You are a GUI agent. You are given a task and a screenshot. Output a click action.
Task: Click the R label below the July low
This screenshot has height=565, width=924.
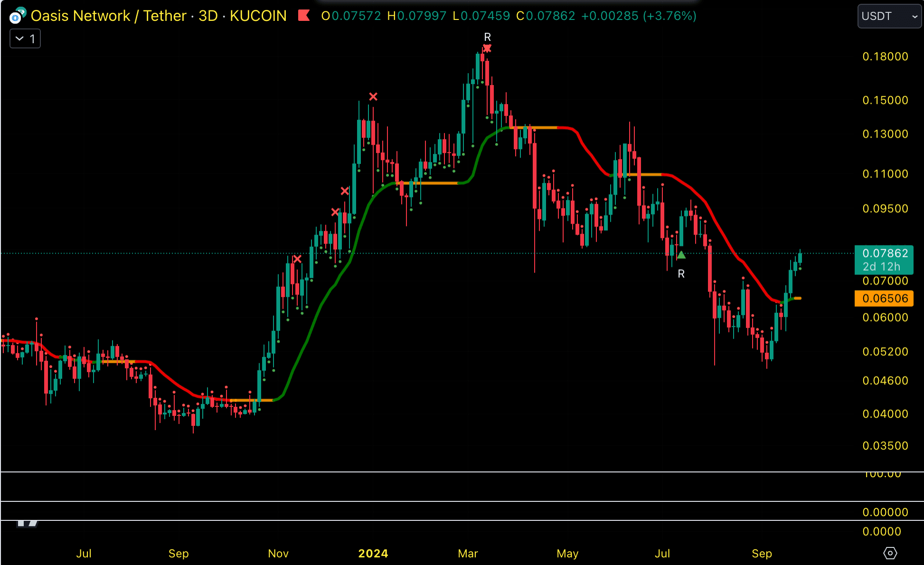coord(681,274)
